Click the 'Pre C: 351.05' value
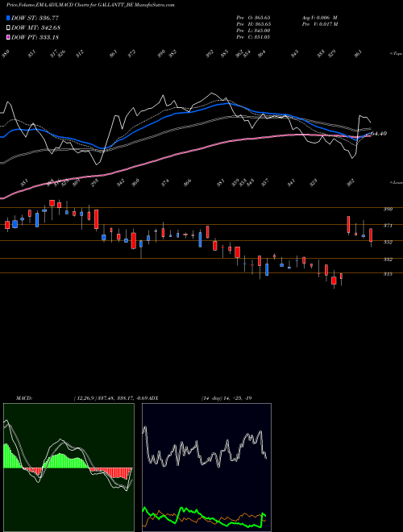 pyautogui.click(x=253, y=37)
